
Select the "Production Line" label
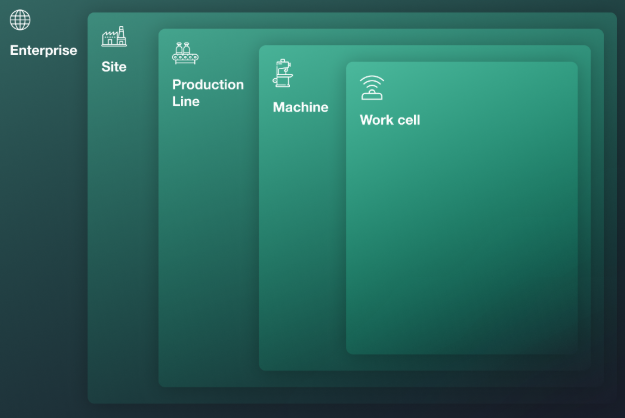point(208,93)
